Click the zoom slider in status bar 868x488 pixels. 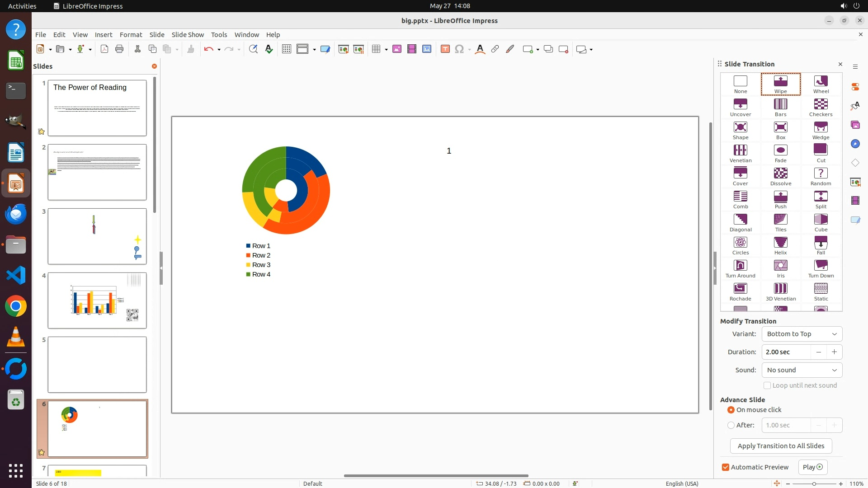(814, 484)
